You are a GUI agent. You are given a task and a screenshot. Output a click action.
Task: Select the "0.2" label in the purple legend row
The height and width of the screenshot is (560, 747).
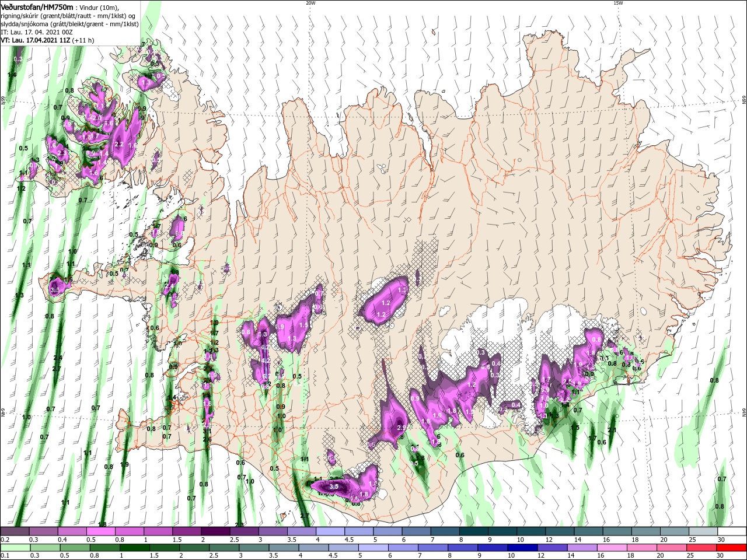pyautogui.click(x=5, y=540)
